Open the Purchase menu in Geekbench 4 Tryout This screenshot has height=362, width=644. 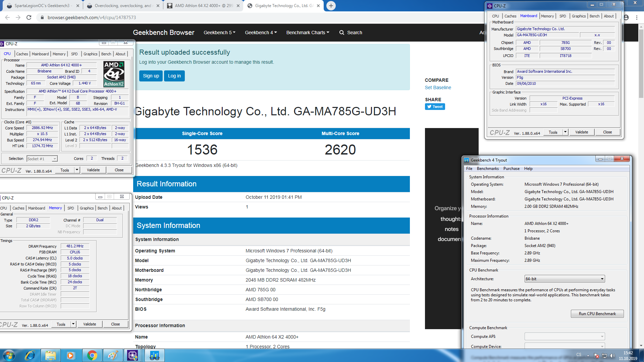[x=511, y=169]
